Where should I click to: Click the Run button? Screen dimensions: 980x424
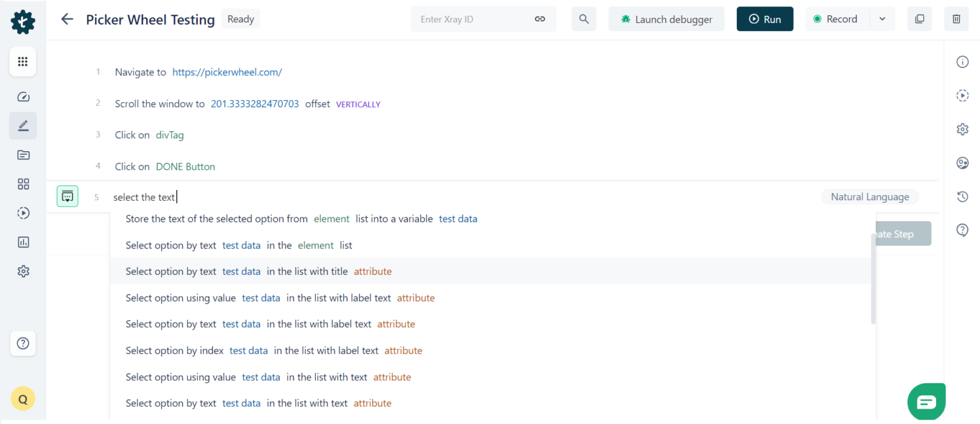click(x=764, y=19)
